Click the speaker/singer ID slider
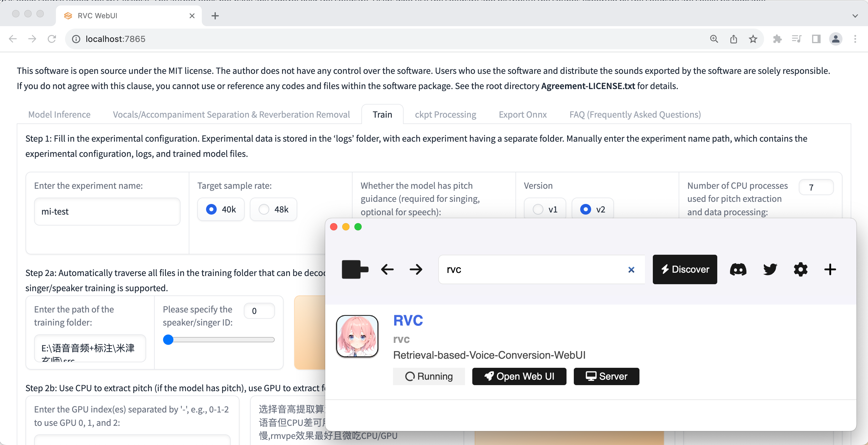 pos(219,340)
